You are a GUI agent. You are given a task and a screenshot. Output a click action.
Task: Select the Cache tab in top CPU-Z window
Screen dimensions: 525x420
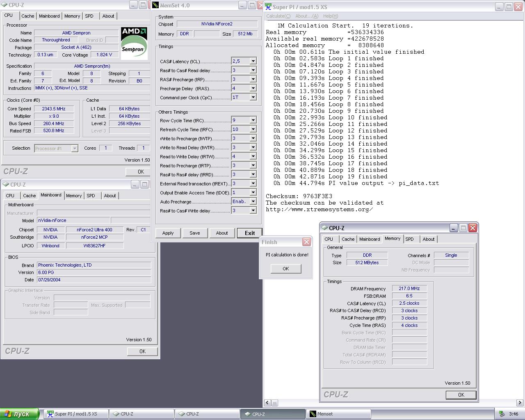(x=28, y=16)
